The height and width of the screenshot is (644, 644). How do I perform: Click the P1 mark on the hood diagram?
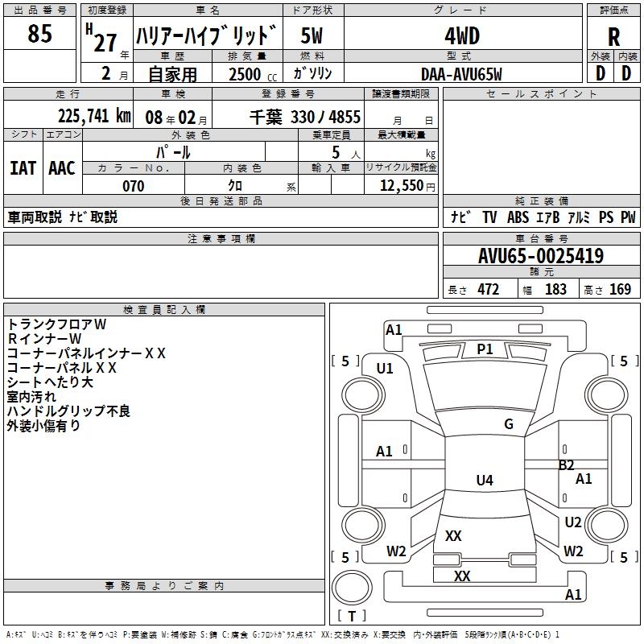click(485, 349)
